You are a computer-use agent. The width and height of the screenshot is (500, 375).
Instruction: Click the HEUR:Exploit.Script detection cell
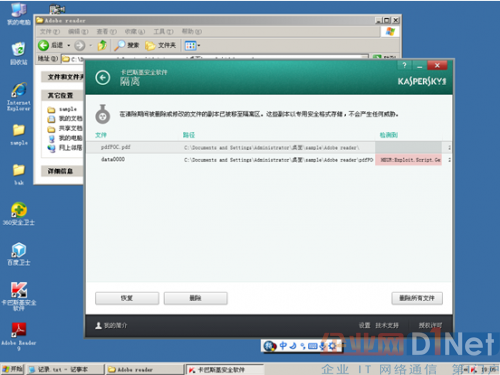pos(409,160)
